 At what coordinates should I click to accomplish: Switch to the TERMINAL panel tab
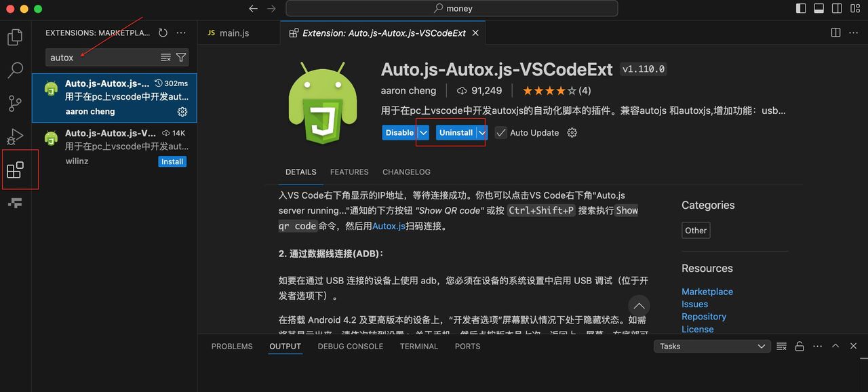click(x=419, y=346)
